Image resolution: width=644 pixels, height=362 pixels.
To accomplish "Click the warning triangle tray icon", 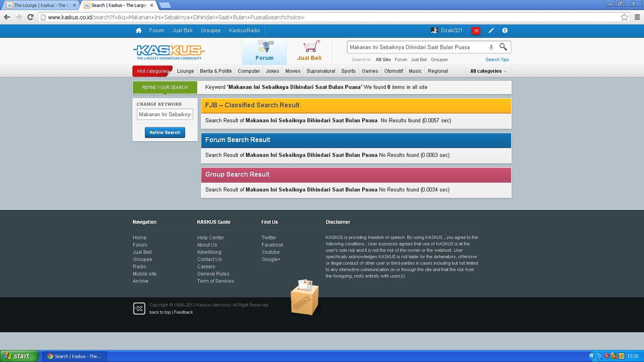I will pos(614,356).
